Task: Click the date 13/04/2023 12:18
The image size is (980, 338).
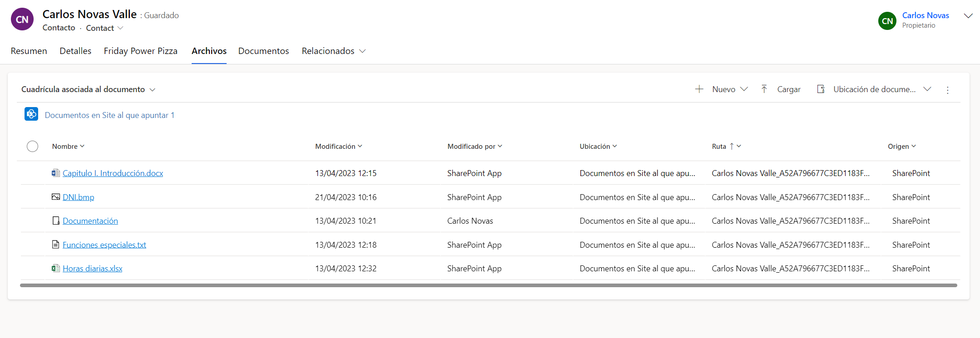Action: click(346, 245)
